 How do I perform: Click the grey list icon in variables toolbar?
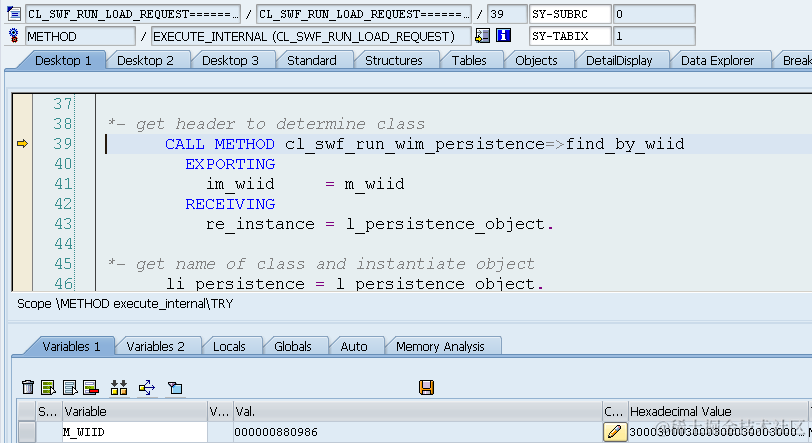click(x=70, y=387)
